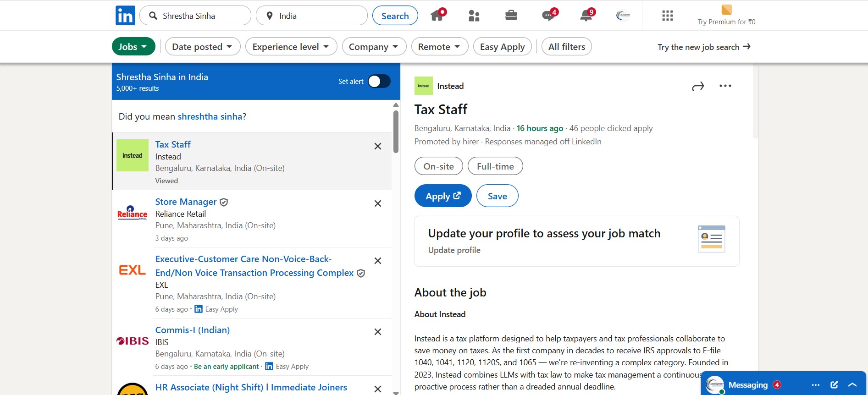
Task: Click the job details scrollbar thumb
Action: pyautogui.click(x=756, y=101)
